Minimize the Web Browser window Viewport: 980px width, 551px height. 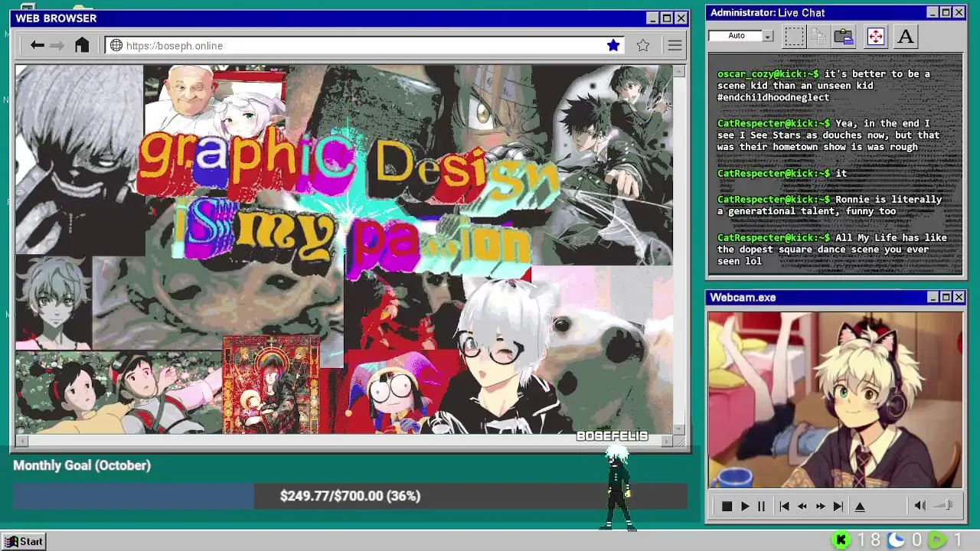(652, 18)
